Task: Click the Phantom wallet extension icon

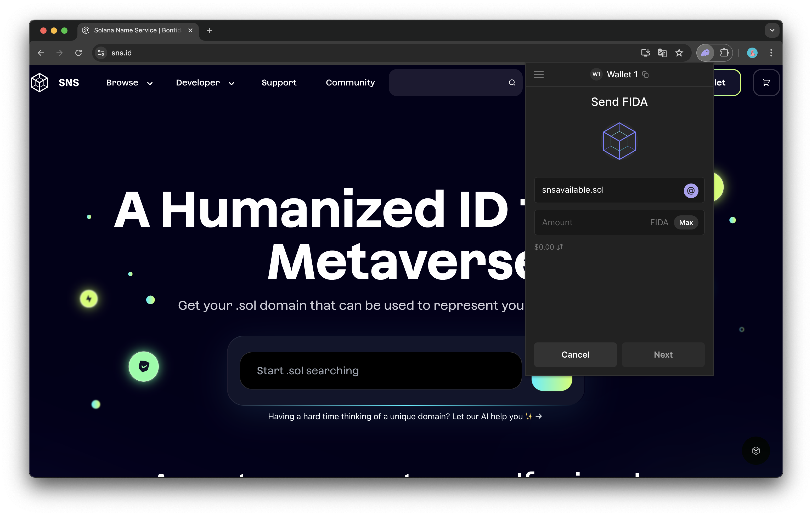Action: coord(705,53)
